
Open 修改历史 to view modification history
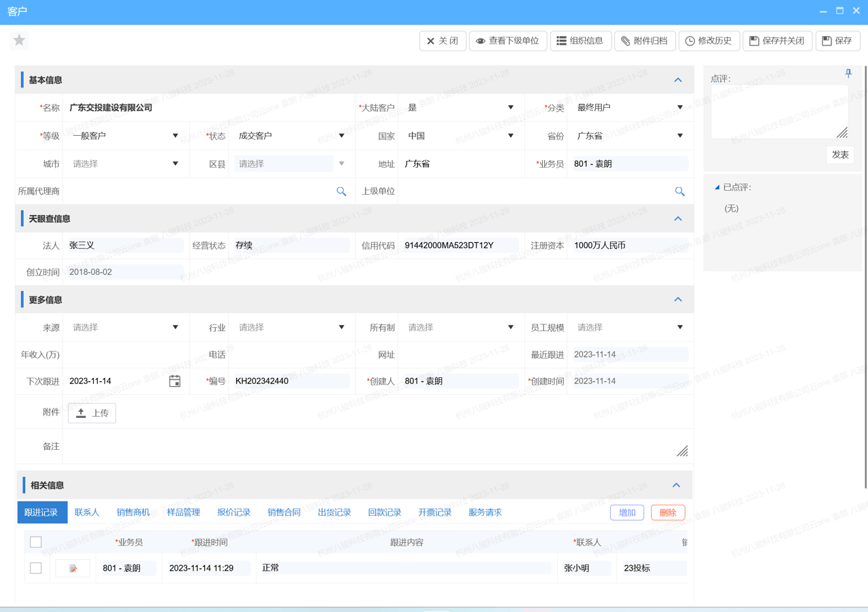click(x=709, y=41)
